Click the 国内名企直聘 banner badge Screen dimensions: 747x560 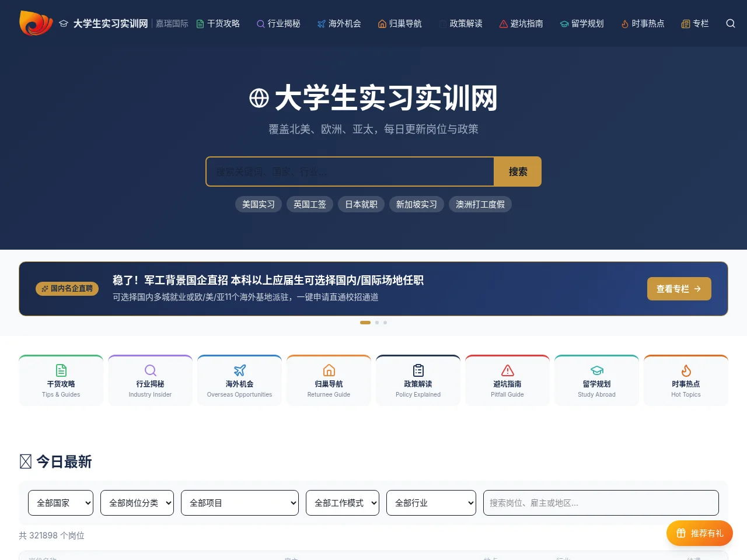pos(67,289)
